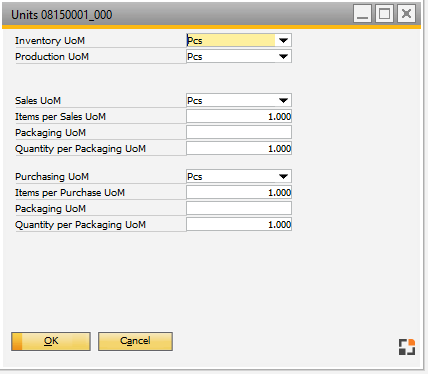Screen dimensions: 428x374
Task: Click the Items per Sales UoM field
Action: click(x=239, y=116)
